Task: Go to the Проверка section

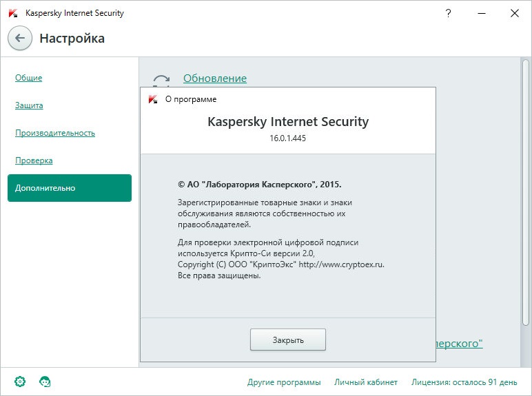Action: [x=34, y=160]
